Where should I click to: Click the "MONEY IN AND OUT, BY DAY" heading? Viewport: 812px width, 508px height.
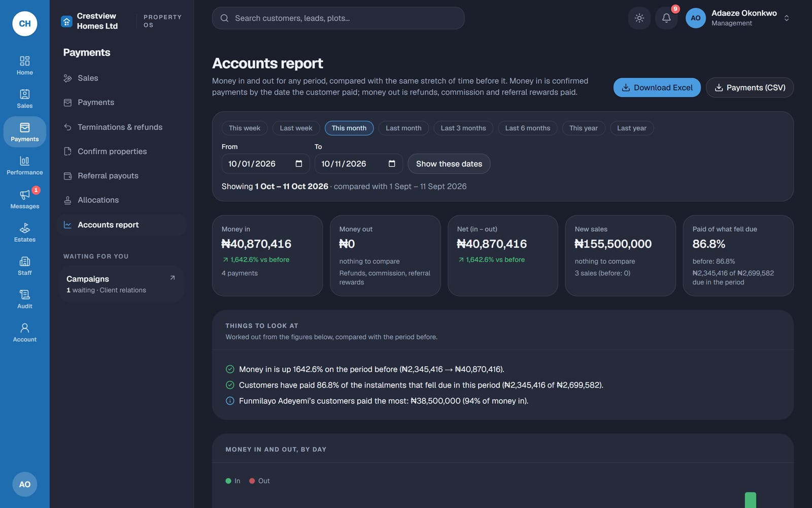pyautogui.click(x=276, y=450)
